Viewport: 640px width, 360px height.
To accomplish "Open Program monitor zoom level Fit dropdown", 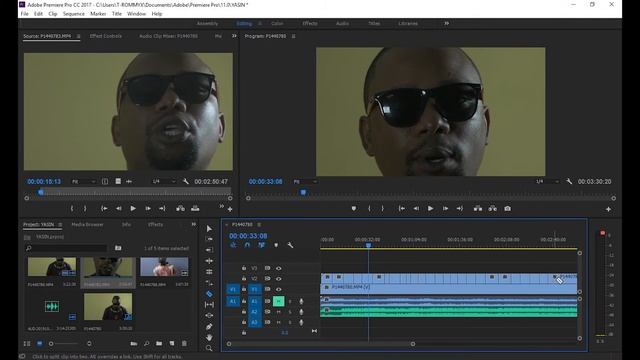I will click(x=305, y=181).
